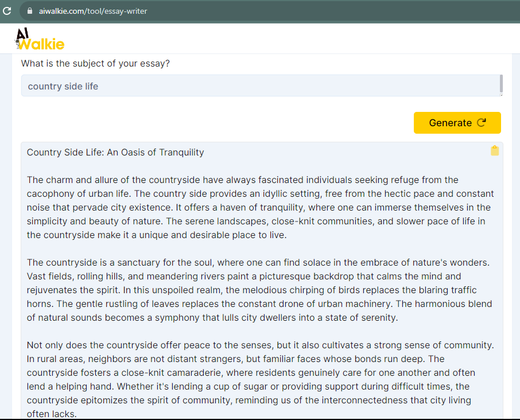This screenshot has height=420, width=520.
Task: Reload the page with the browser refresh icon
Action: coord(7,11)
